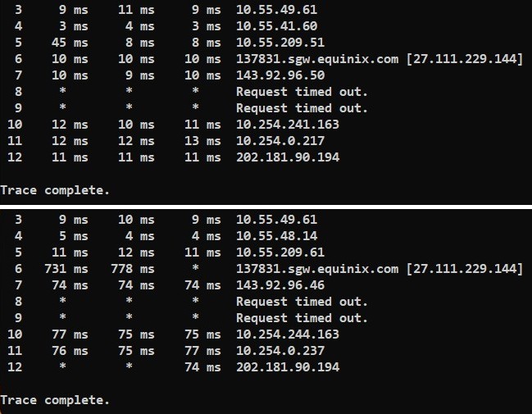Click the 731 ms latency value
The width and height of the screenshot is (532, 414).
pyautogui.click(x=68, y=269)
